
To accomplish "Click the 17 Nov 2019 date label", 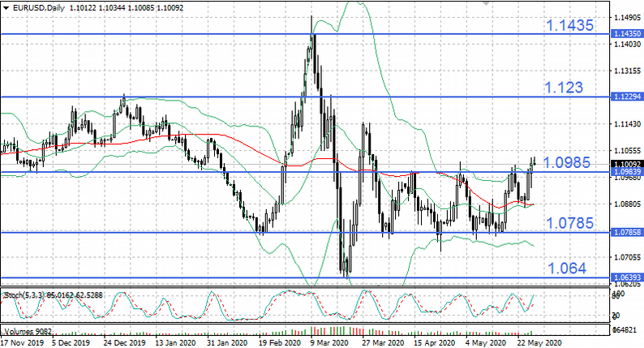I will [x=21, y=342].
